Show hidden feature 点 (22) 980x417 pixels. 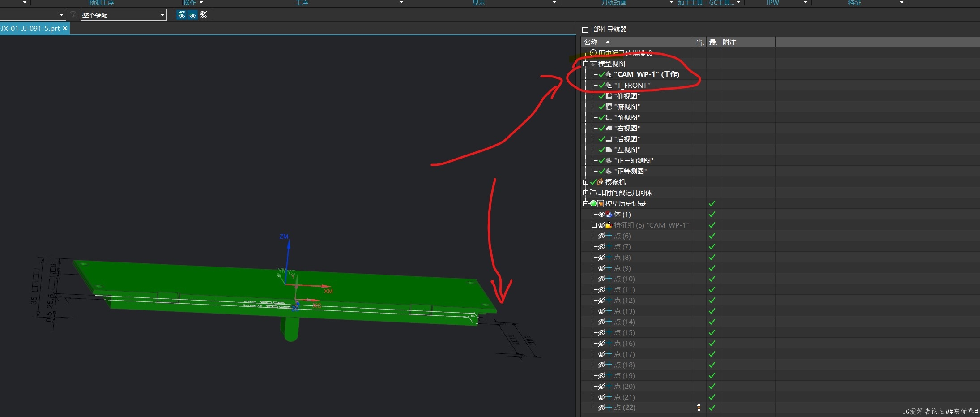(x=601, y=408)
